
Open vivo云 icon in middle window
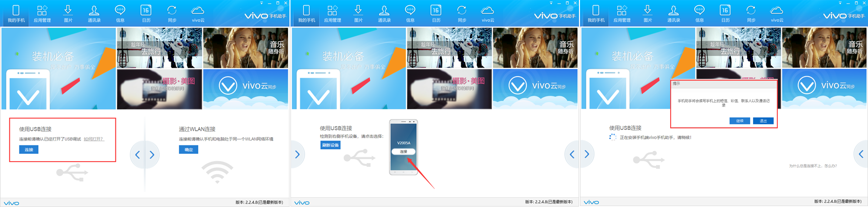click(488, 13)
